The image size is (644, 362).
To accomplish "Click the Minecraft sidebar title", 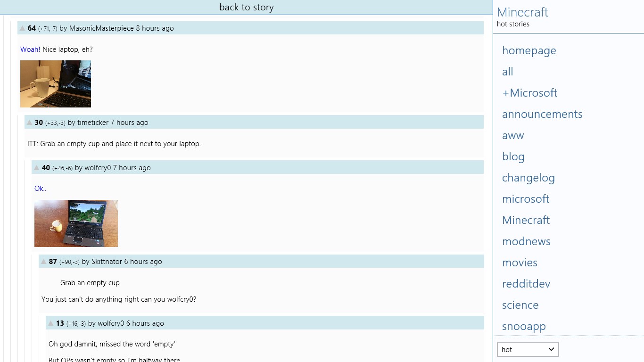I will tap(523, 12).
